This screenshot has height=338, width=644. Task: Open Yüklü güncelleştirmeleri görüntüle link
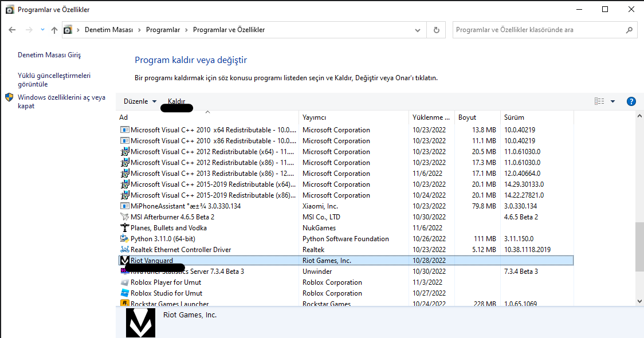point(54,80)
